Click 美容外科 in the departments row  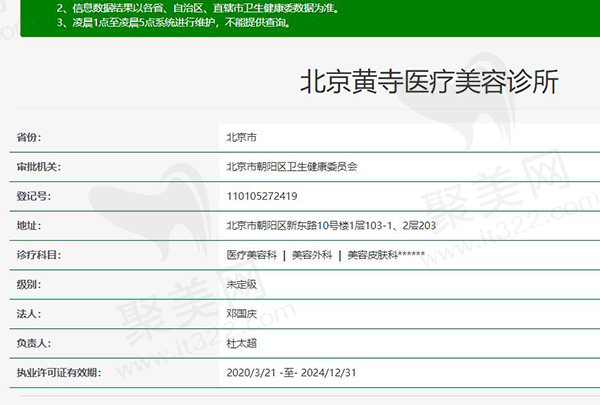(x=312, y=255)
